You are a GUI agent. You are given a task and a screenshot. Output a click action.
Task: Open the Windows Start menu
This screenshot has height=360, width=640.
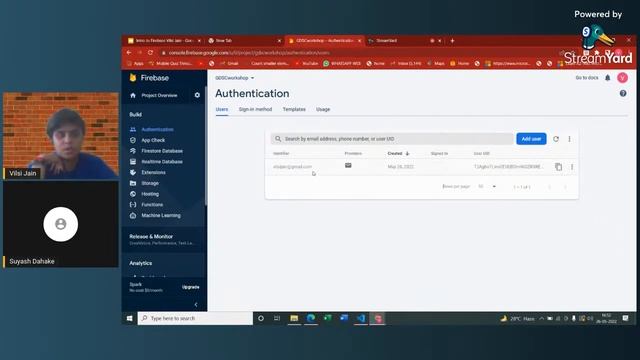click(129, 318)
